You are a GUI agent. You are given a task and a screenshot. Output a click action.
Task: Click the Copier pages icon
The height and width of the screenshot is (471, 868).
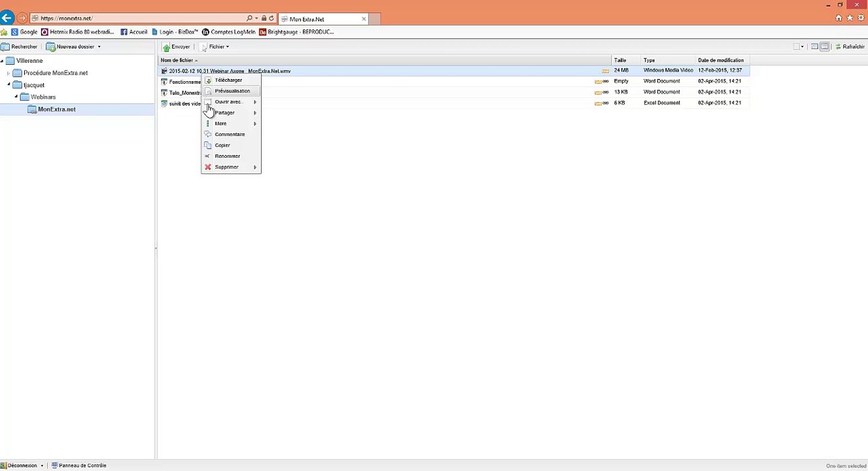coord(209,145)
